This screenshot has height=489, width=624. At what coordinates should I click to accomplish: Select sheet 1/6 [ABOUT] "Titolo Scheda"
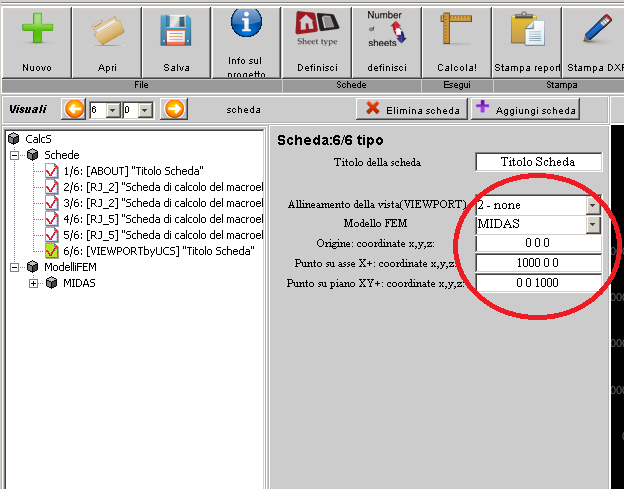(x=134, y=171)
